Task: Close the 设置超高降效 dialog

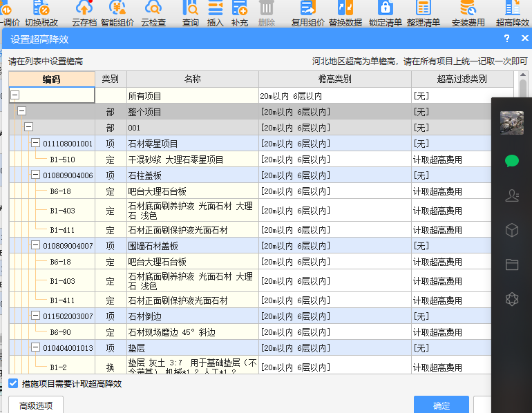Action: (524, 38)
